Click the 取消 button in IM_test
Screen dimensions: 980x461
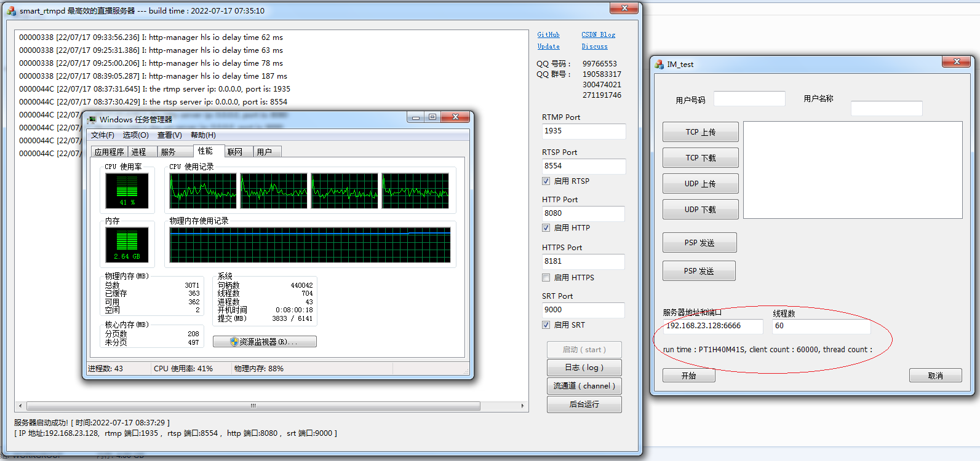pos(936,376)
